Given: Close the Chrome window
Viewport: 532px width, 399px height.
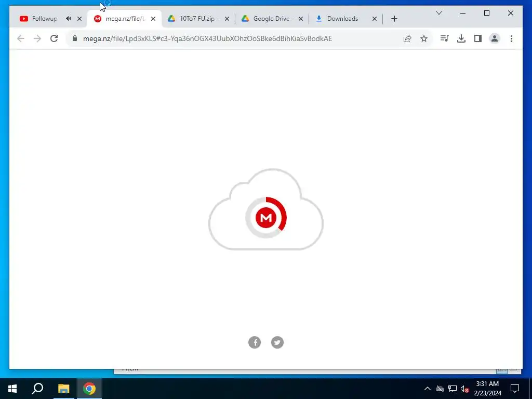Looking at the screenshot, I should 511,13.
